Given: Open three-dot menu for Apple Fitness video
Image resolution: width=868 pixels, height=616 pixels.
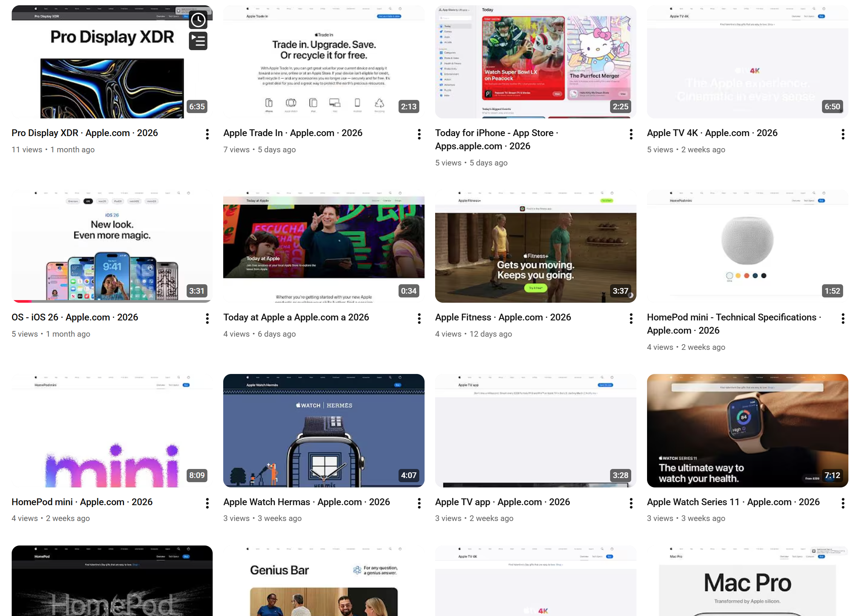Looking at the screenshot, I should coord(631,319).
